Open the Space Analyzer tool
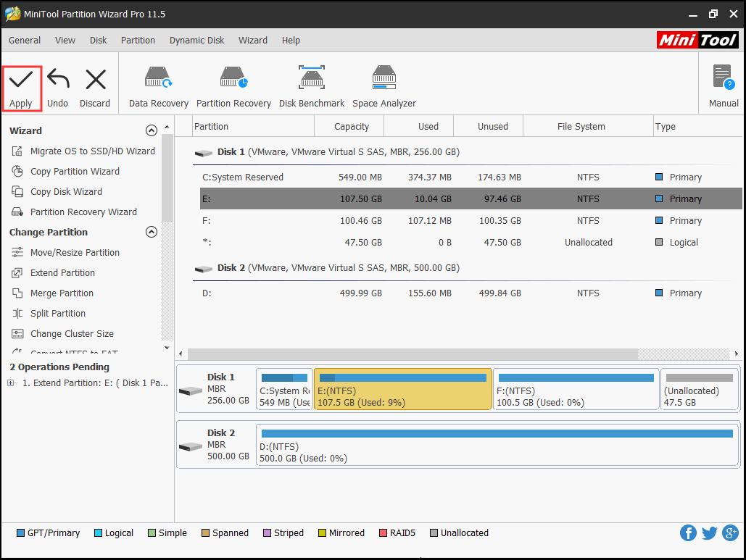746x560 pixels. 384,88
